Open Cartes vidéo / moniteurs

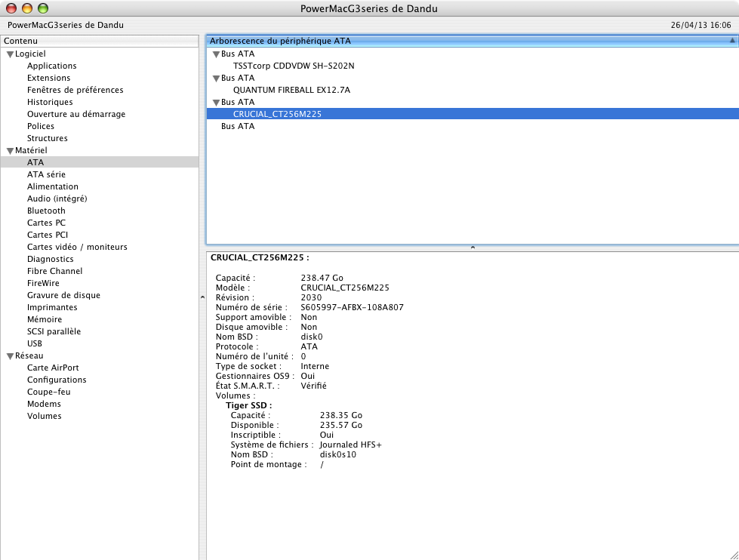click(x=77, y=247)
